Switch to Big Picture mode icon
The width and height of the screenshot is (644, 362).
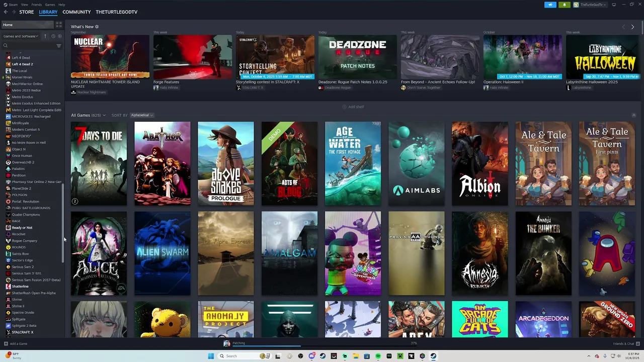pos(613,5)
